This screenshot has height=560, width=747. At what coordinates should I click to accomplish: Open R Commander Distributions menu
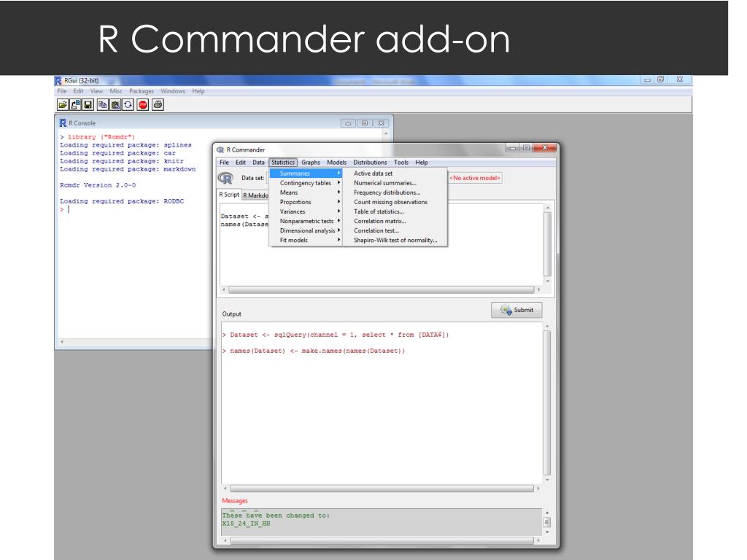(370, 163)
